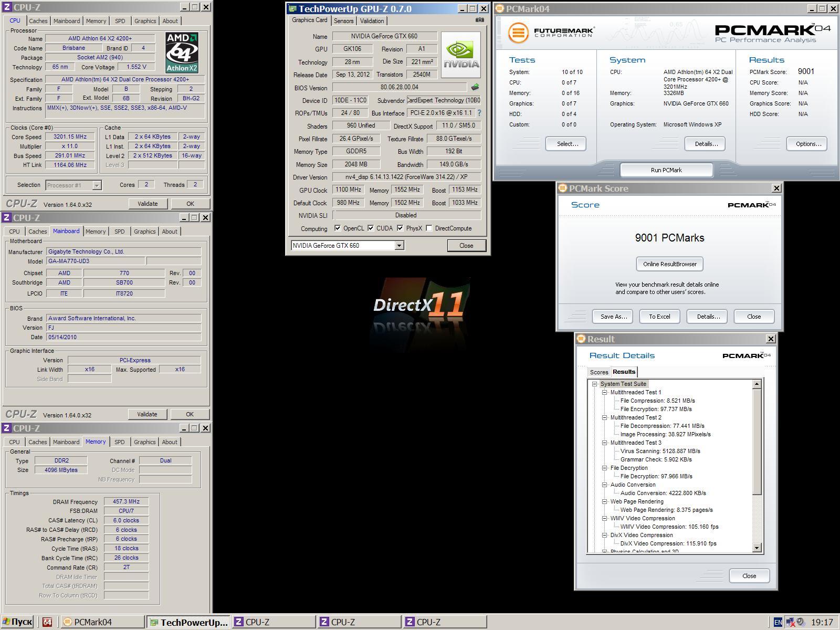Open SPD tab in top CPU-Z window
Viewport: 840px width, 630px height.
coord(120,21)
